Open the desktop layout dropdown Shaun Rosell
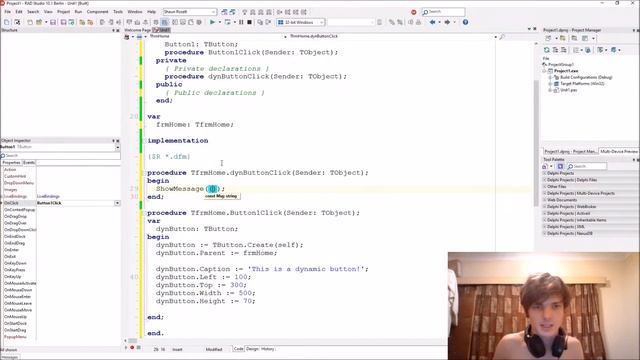 (189, 12)
